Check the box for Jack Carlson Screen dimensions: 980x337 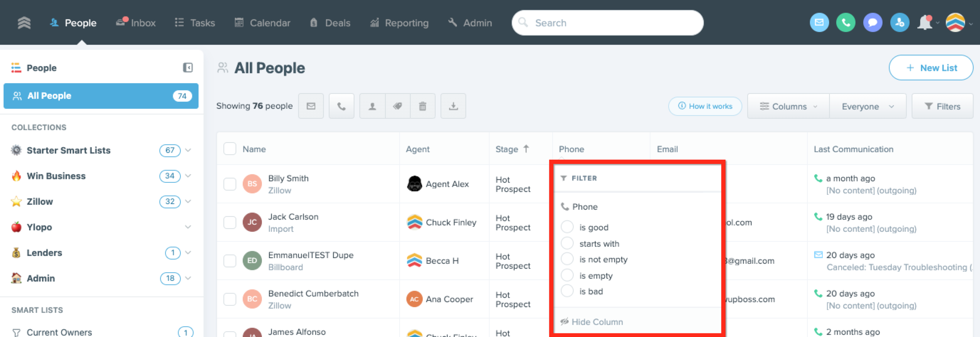pos(230,222)
